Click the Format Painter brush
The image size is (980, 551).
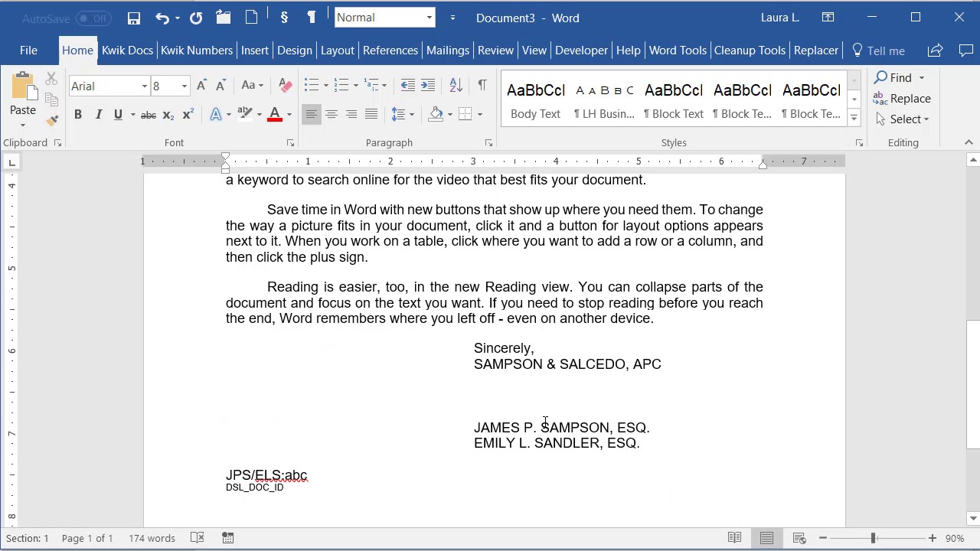(x=52, y=120)
